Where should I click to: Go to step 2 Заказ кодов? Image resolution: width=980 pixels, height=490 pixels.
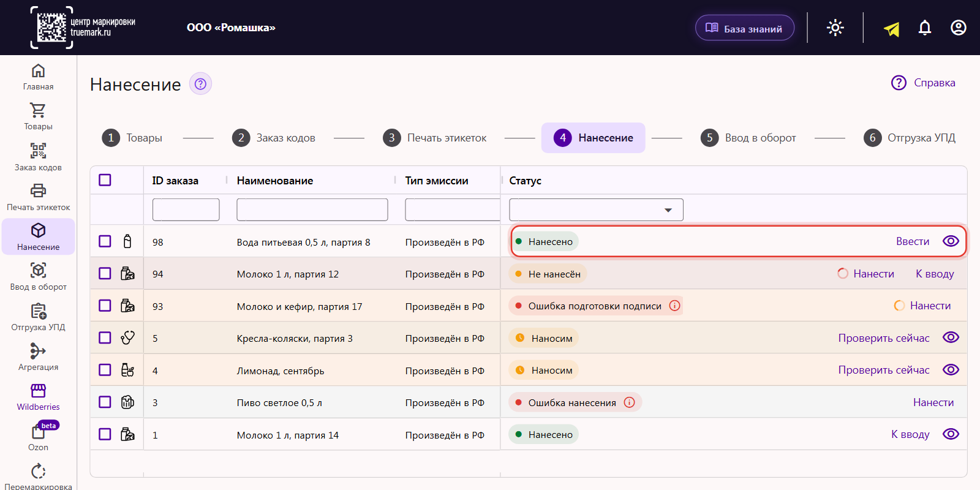click(x=274, y=138)
